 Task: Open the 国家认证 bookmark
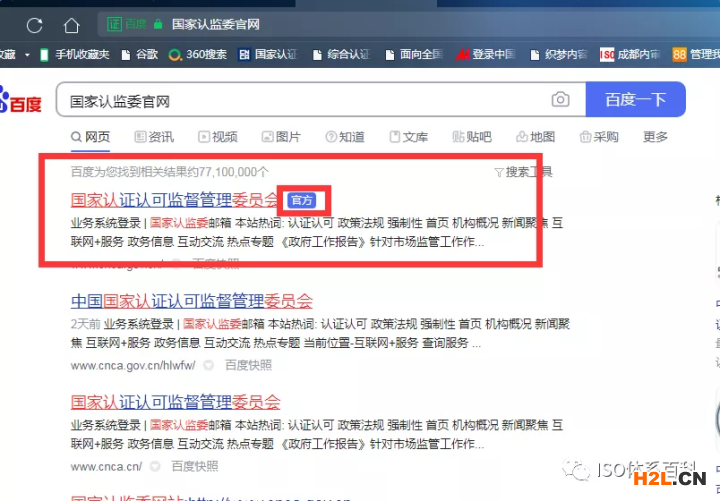[x=268, y=55]
